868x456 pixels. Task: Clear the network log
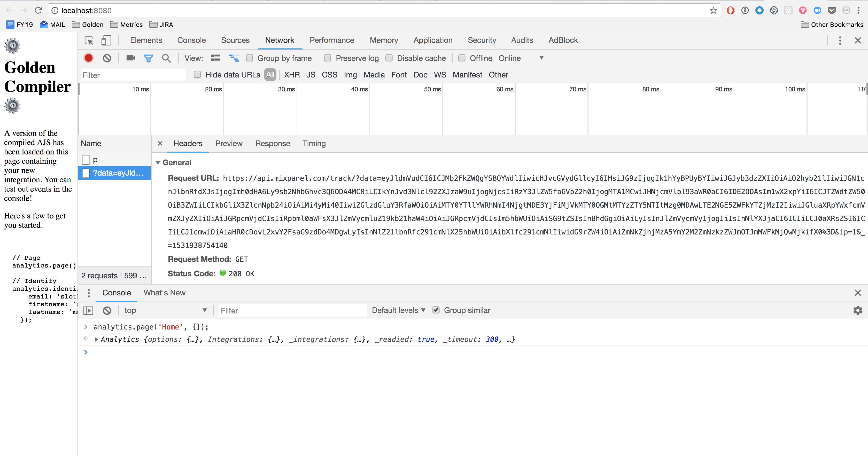click(107, 58)
